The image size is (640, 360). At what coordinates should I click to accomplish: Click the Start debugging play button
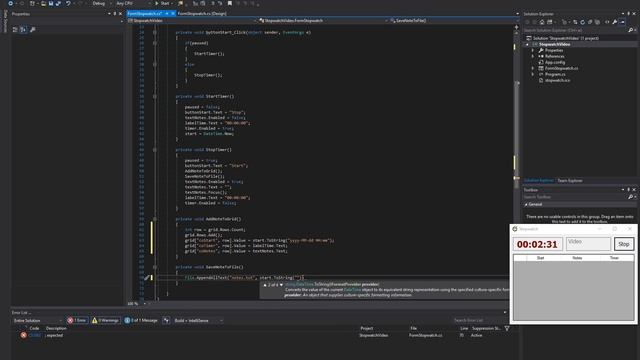point(157,3)
